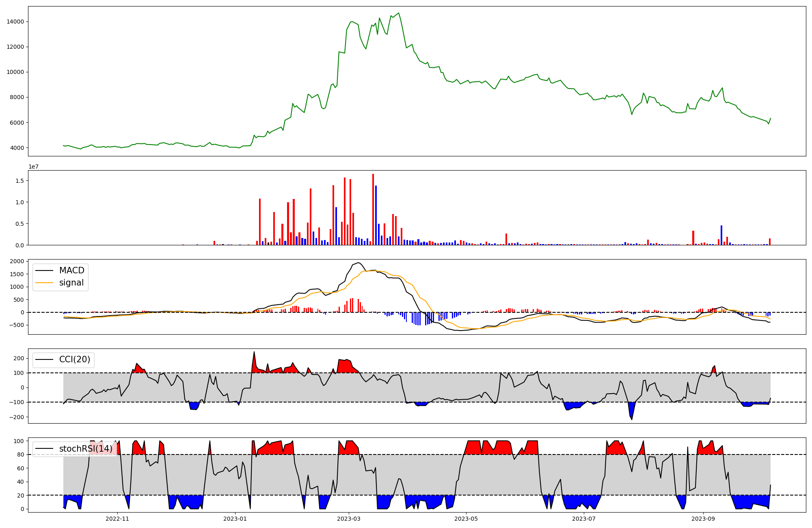Click the tallest blue volume bar
Screen dimensions: 812x528
[376, 215]
